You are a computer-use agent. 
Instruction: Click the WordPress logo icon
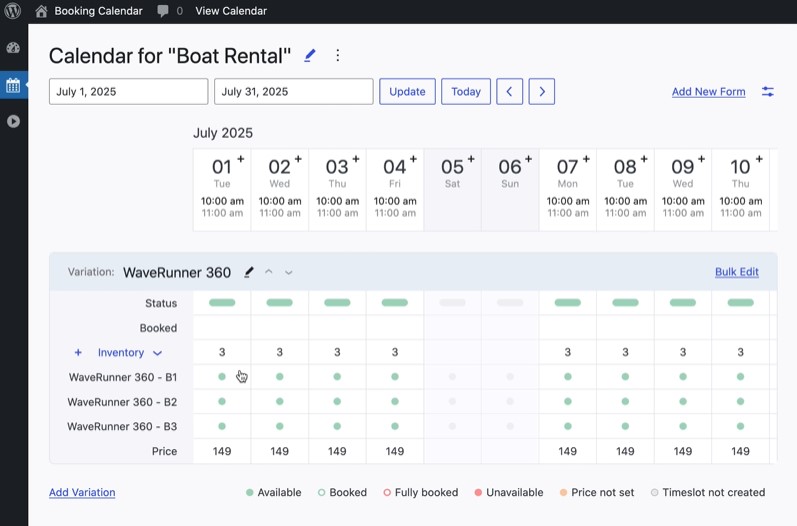click(13, 11)
